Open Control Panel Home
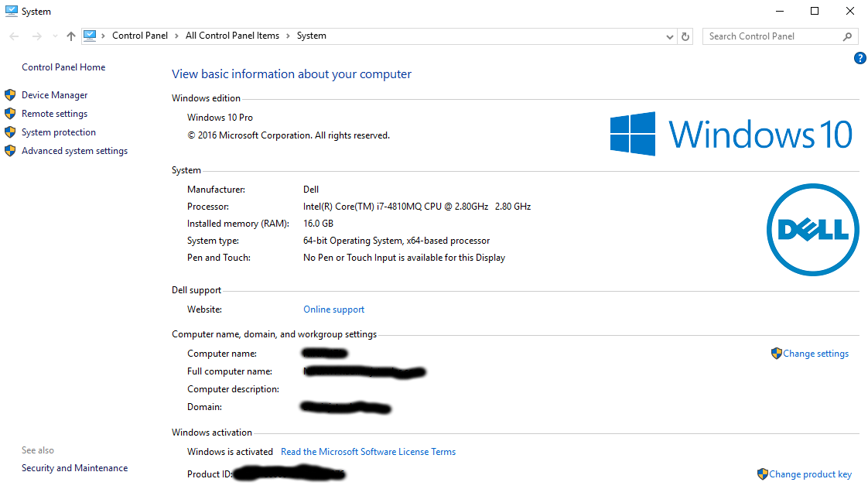 pyautogui.click(x=63, y=67)
